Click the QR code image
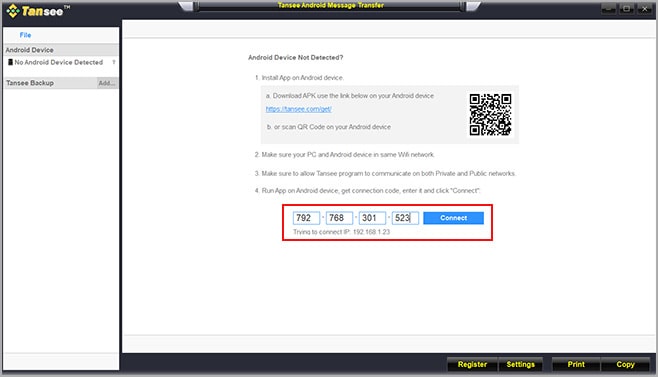Image resolution: width=658 pixels, height=377 pixels. [490, 115]
